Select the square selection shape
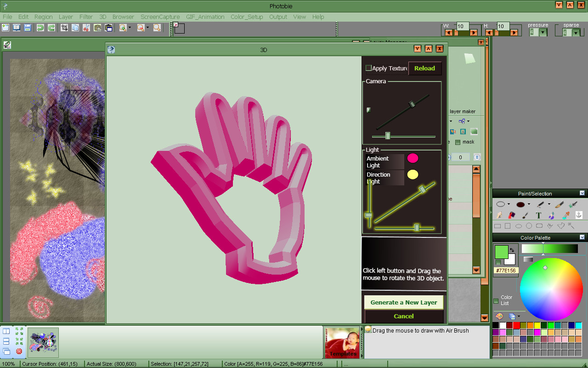Screen dimensions: 588x368 tap(508, 226)
